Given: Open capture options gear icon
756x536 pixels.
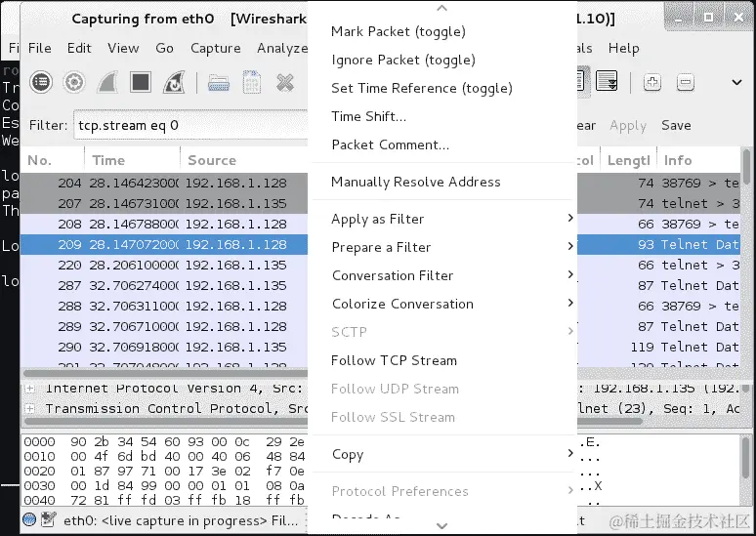Looking at the screenshot, I should coord(74,82).
